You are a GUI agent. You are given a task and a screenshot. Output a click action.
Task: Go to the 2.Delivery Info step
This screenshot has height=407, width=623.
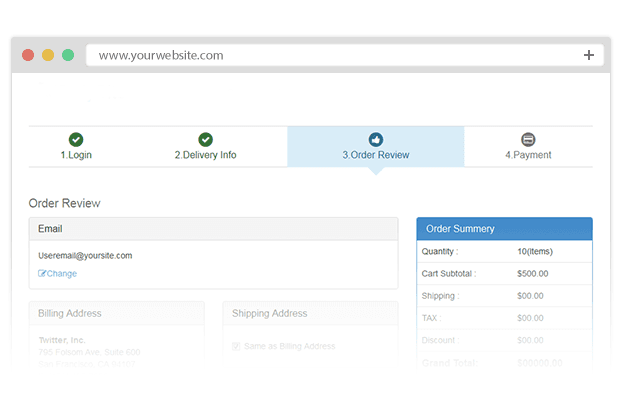tap(205, 147)
